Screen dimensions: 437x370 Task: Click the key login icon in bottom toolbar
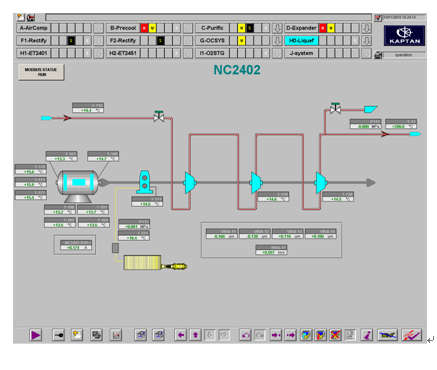[x=58, y=335]
